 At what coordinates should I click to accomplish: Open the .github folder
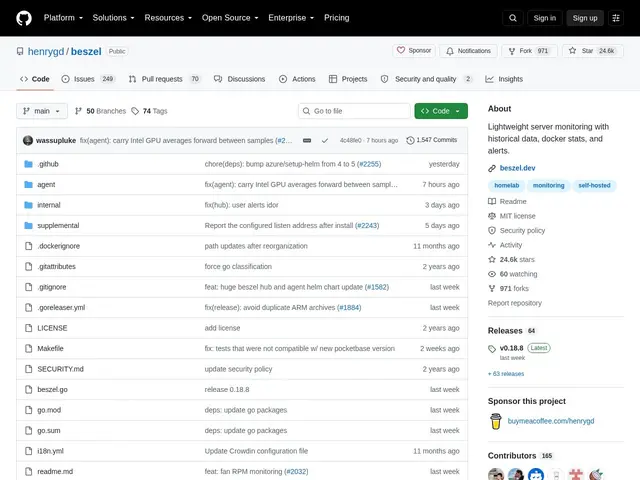[x=48, y=164]
